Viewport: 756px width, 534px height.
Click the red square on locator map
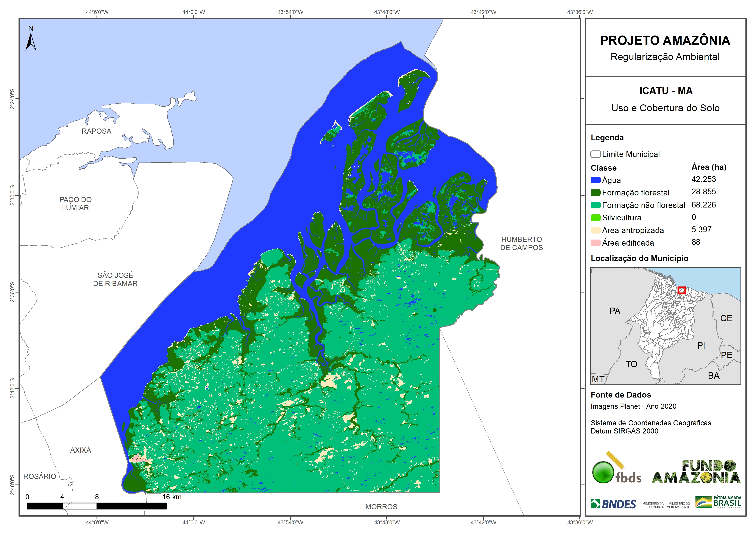coord(682,290)
